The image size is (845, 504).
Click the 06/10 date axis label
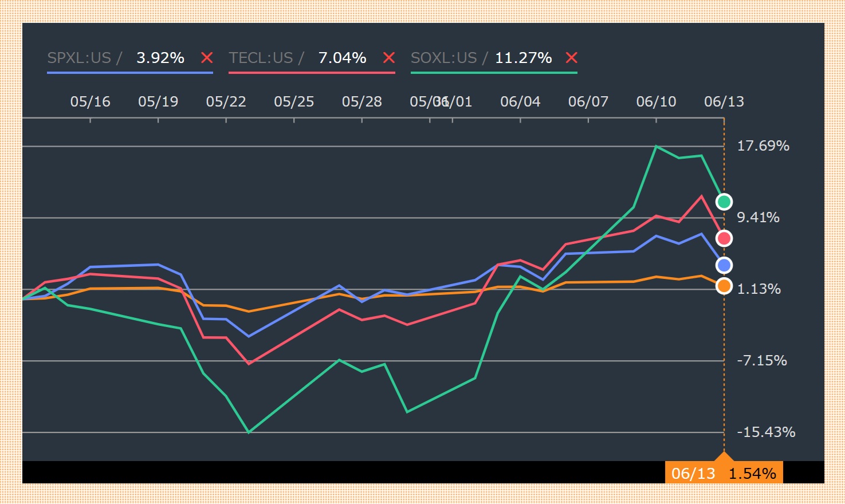(x=656, y=102)
